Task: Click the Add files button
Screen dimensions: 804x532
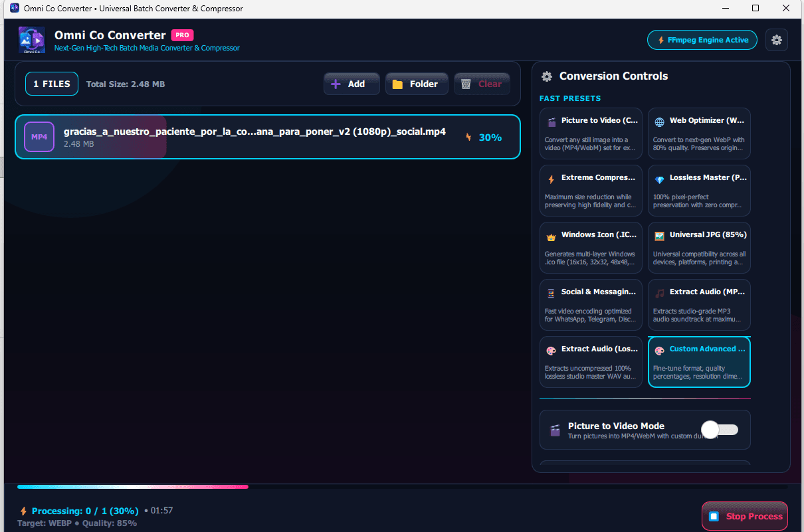Action: click(x=352, y=84)
